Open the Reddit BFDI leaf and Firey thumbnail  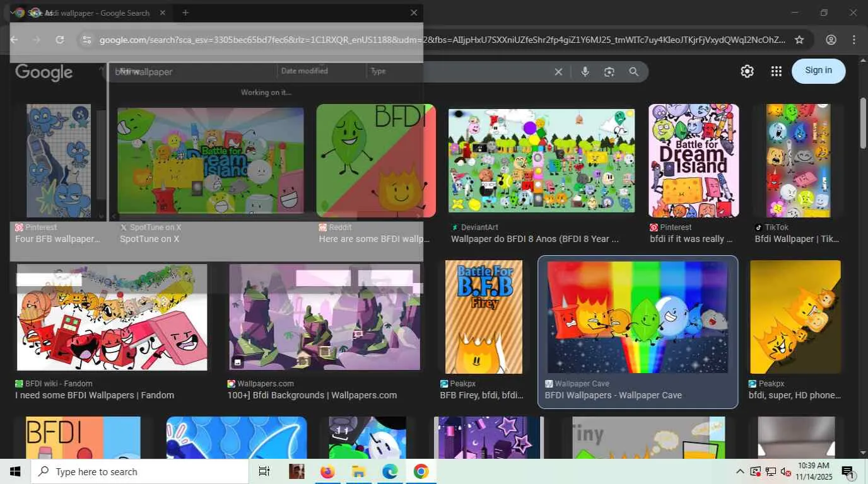click(x=376, y=161)
